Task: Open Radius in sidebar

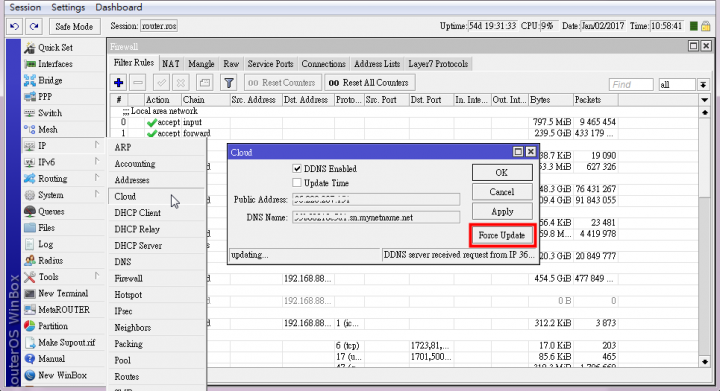Action: (51, 261)
